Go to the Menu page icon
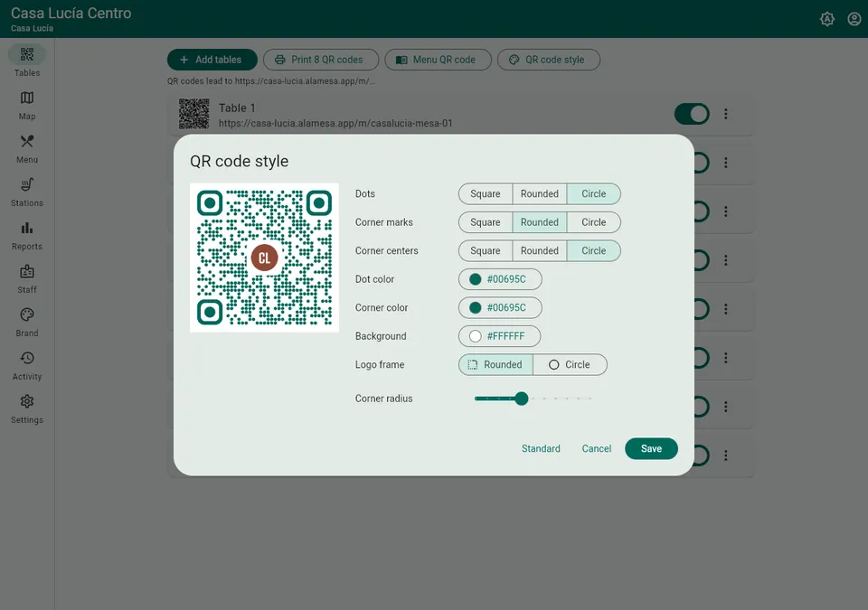This screenshot has width=868, height=610. [26, 141]
